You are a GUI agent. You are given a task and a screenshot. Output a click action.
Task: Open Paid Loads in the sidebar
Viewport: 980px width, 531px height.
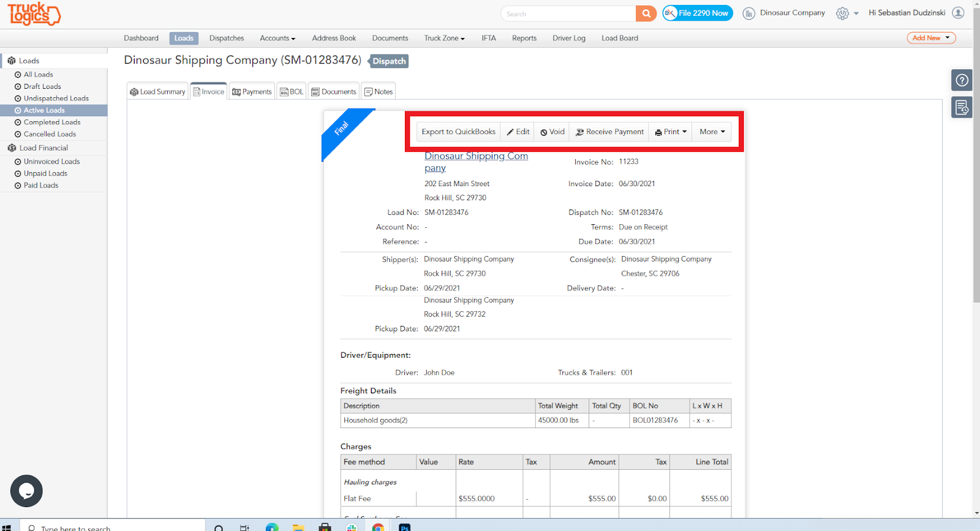(x=41, y=185)
